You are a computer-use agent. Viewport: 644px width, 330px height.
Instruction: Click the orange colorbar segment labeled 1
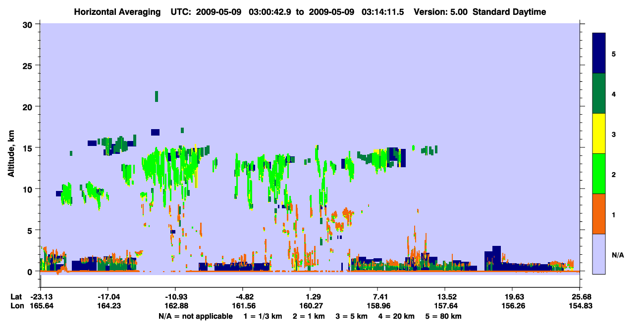point(599,214)
